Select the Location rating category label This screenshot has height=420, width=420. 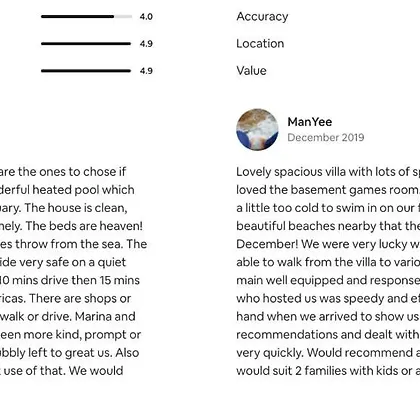pyautogui.click(x=260, y=44)
